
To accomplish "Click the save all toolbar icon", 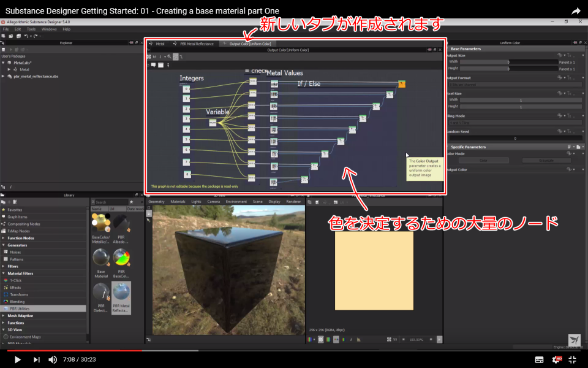I will 18,36.
